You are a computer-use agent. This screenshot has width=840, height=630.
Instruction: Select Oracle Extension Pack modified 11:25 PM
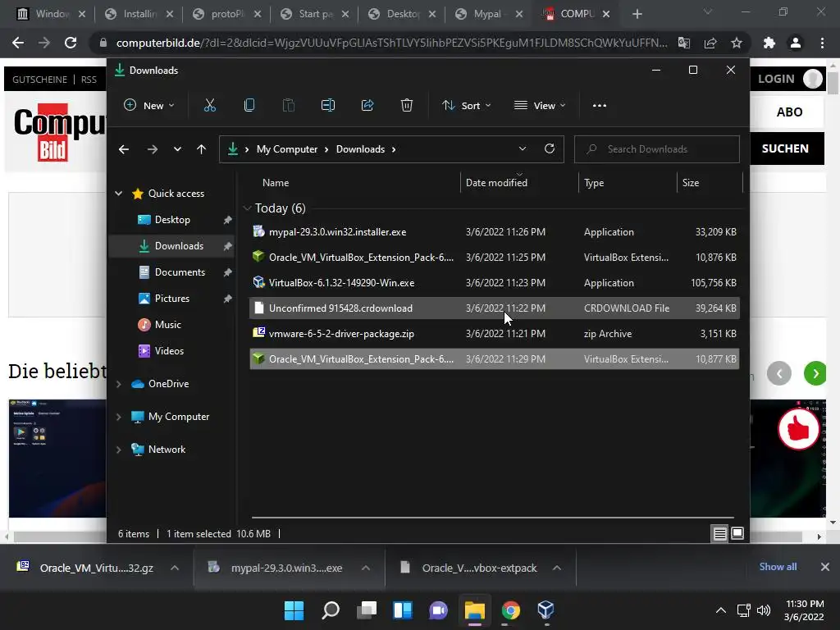click(x=495, y=257)
